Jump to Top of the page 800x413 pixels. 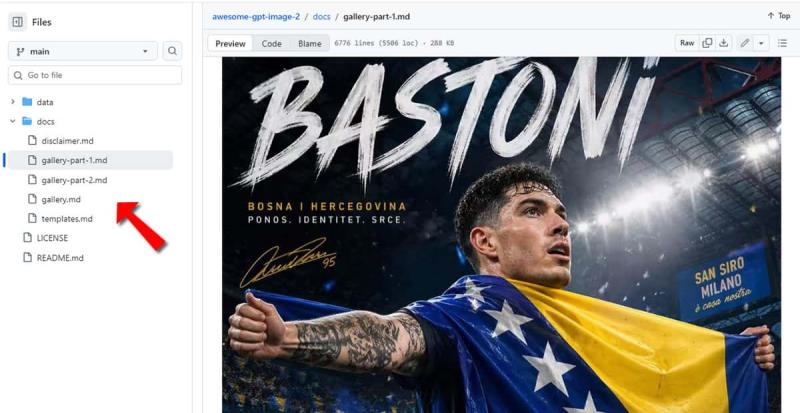(x=779, y=16)
